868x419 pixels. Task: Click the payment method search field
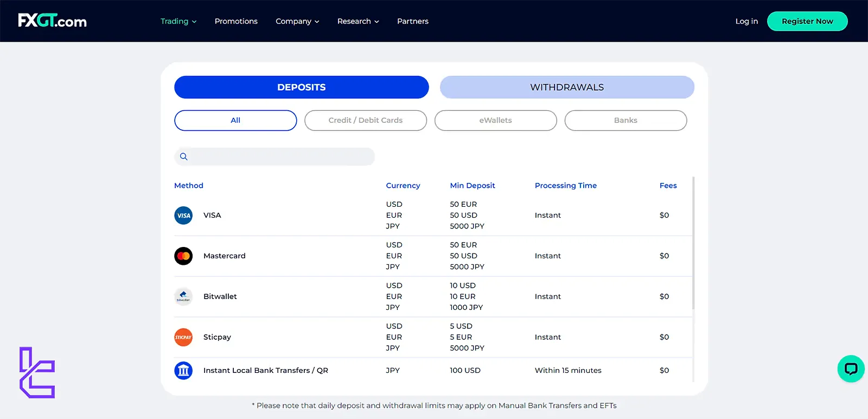click(x=275, y=157)
